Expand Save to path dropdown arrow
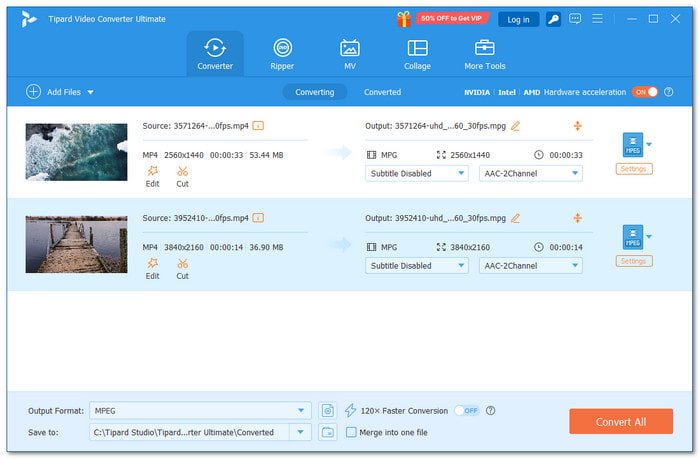700x459 pixels. 300,432
